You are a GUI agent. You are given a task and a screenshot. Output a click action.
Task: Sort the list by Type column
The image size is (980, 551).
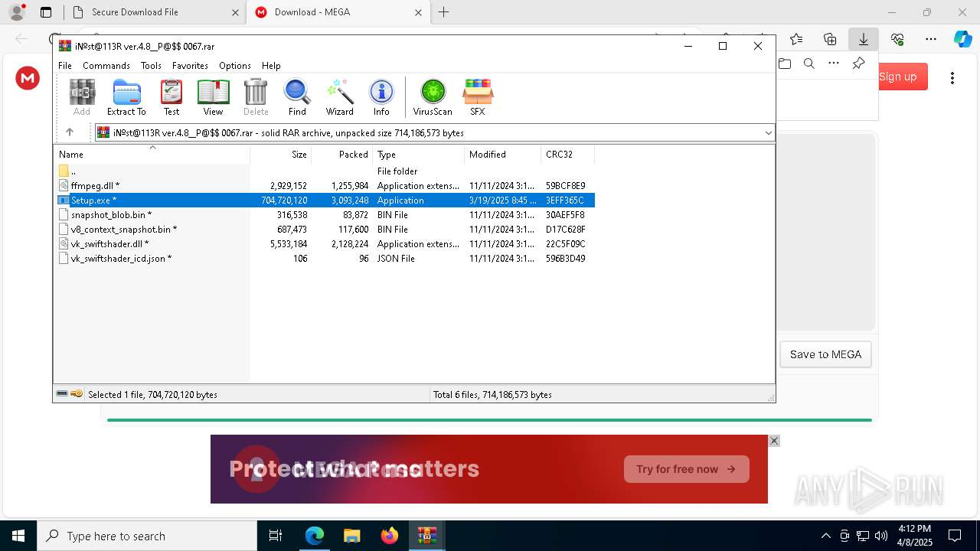[418, 155]
